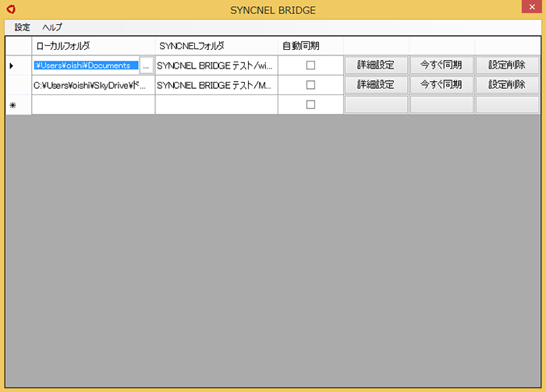Select the highlighted ¥Users¥oishi¥Documents path field

(x=86, y=65)
